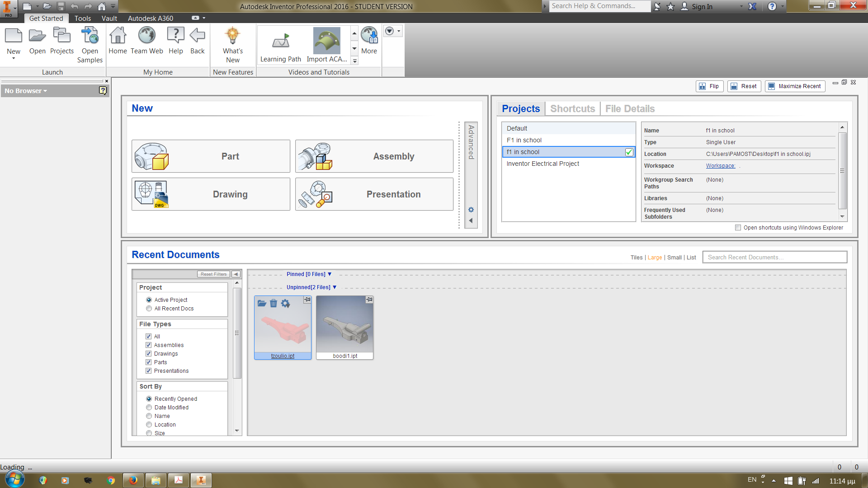Viewport: 868px width, 488px height.
Task: Sort by Name radio button
Action: tap(149, 416)
